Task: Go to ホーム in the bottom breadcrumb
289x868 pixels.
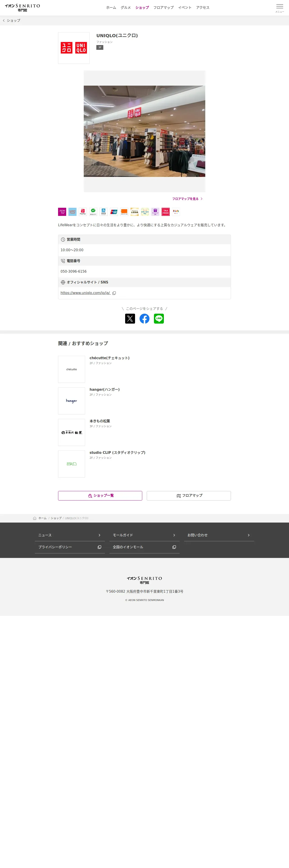Action: click(42, 518)
